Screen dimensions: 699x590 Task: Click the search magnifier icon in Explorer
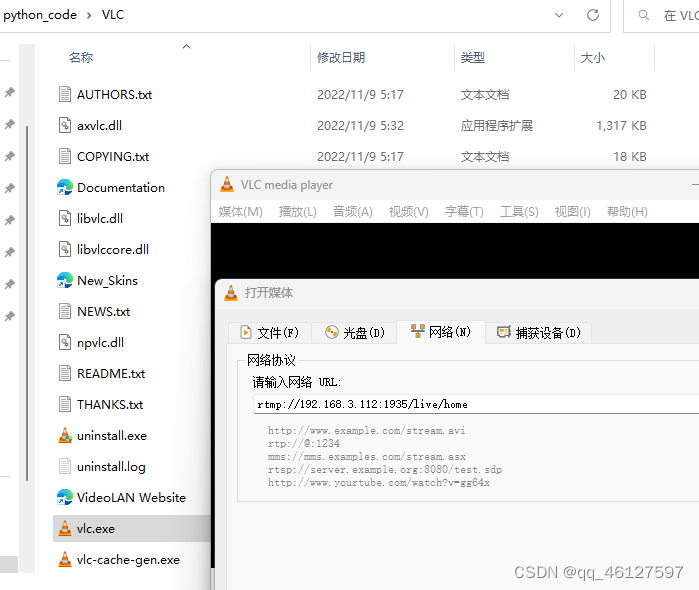[x=643, y=15]
